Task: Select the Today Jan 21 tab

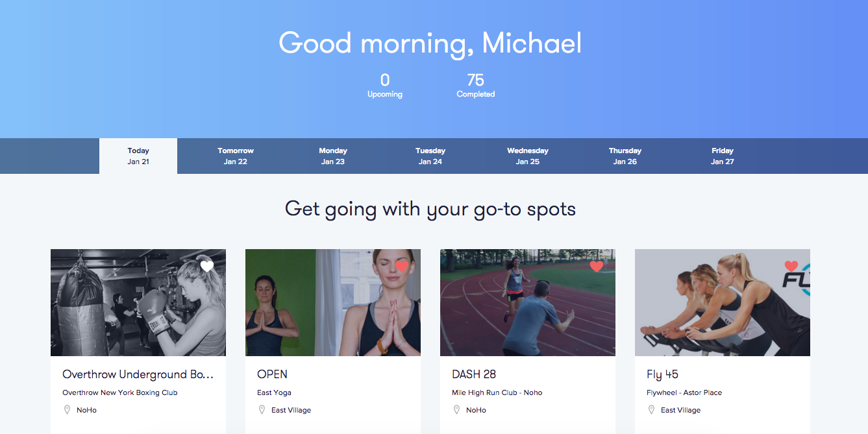Action: [x=138, y=156]
